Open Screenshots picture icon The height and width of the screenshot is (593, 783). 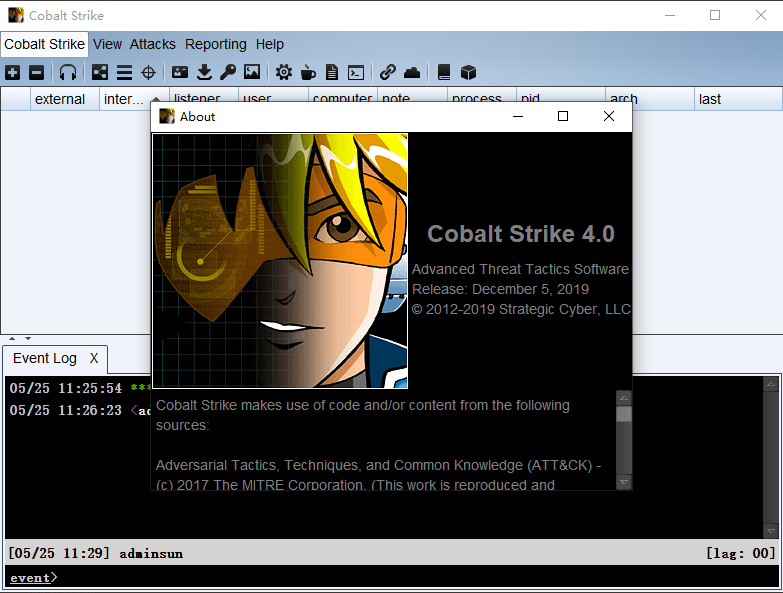(252, 73)
